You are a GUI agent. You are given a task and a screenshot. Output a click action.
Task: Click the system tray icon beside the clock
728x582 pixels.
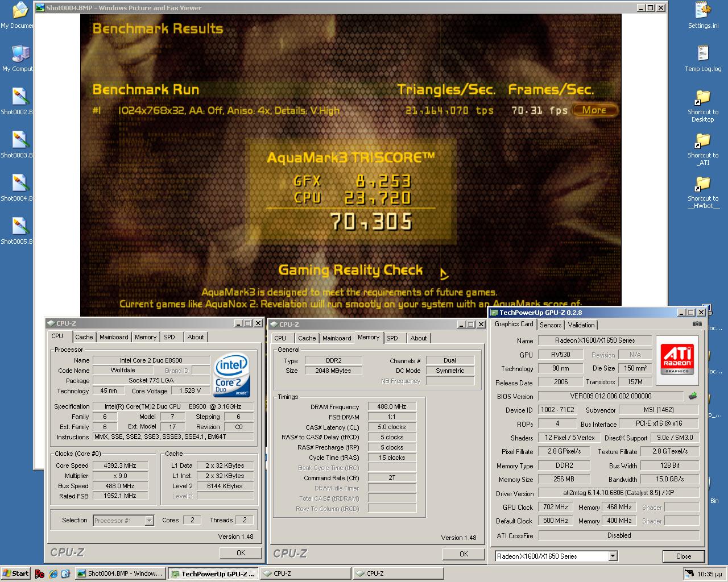(689, 573)
